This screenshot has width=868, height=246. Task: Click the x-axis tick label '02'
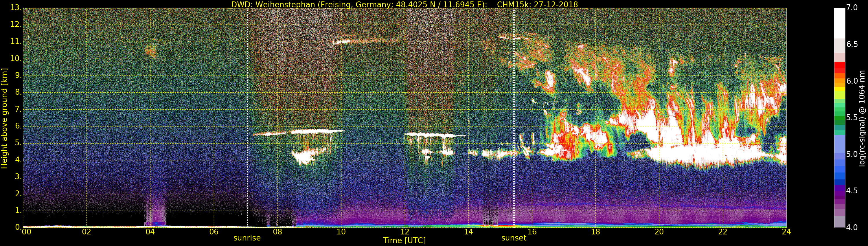(x=87, y=232)
